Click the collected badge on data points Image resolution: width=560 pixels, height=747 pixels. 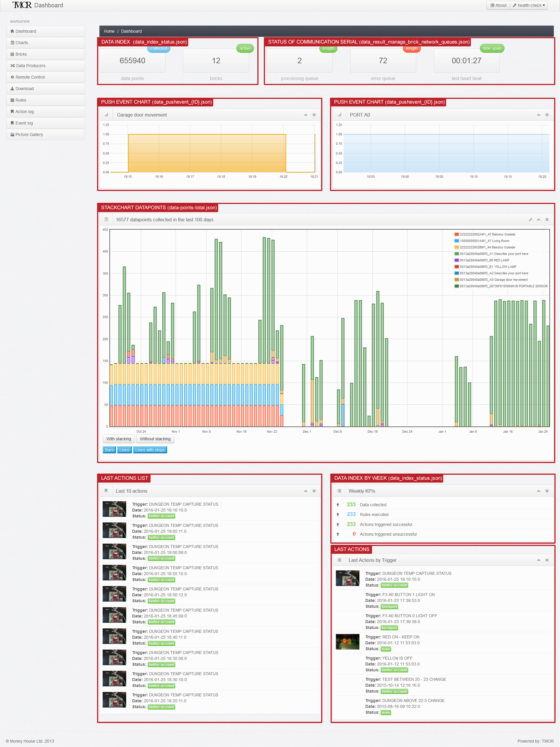tap(159, 48)
